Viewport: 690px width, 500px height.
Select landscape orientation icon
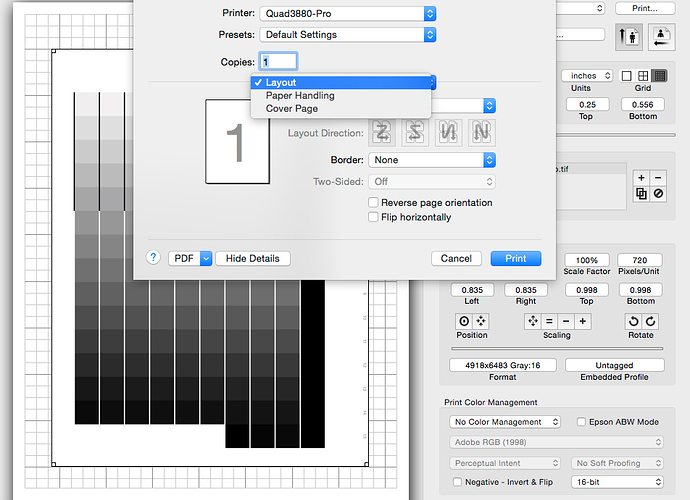(660, 38)
